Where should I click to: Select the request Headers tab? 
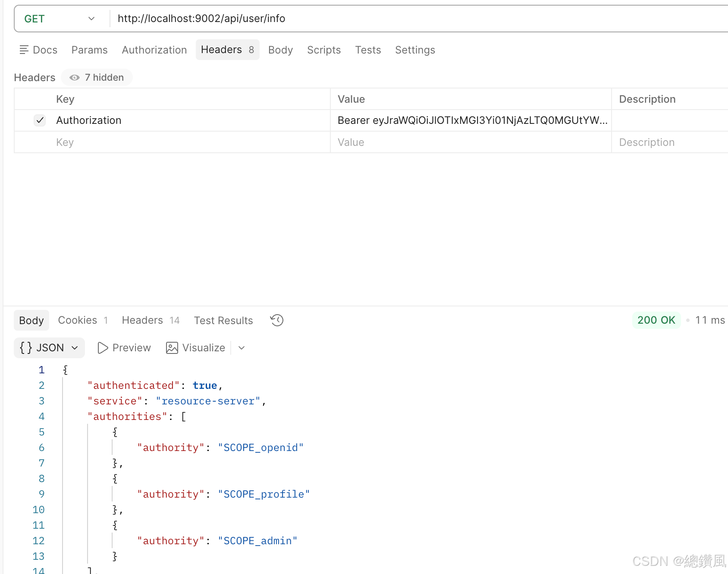click(x=227, y=50)
